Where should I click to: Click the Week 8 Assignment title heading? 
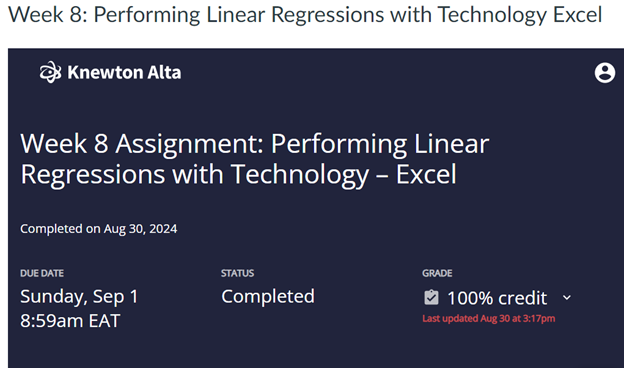(x=255, y=159)
